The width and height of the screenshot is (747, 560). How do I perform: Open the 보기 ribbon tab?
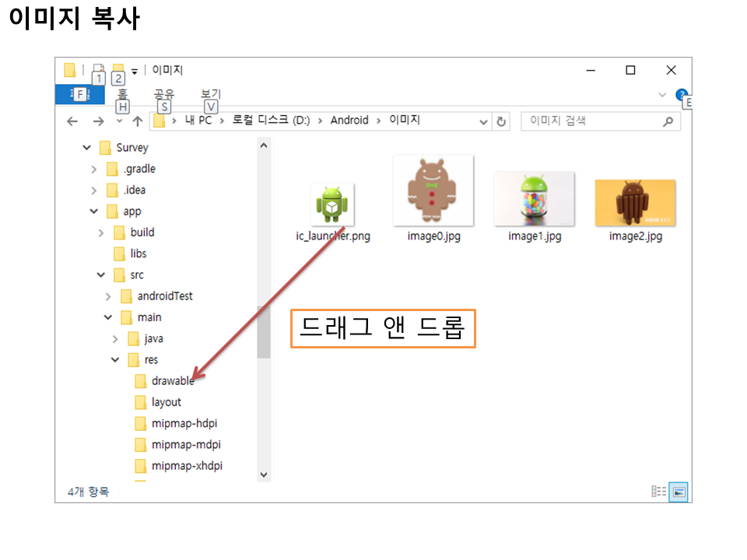[x=210, y=95]
